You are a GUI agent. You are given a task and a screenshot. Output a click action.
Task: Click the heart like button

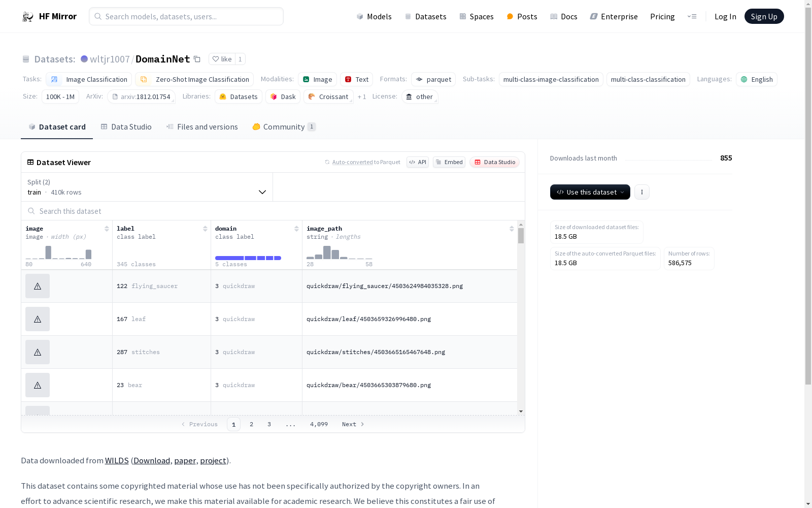[x=222, y=59]
